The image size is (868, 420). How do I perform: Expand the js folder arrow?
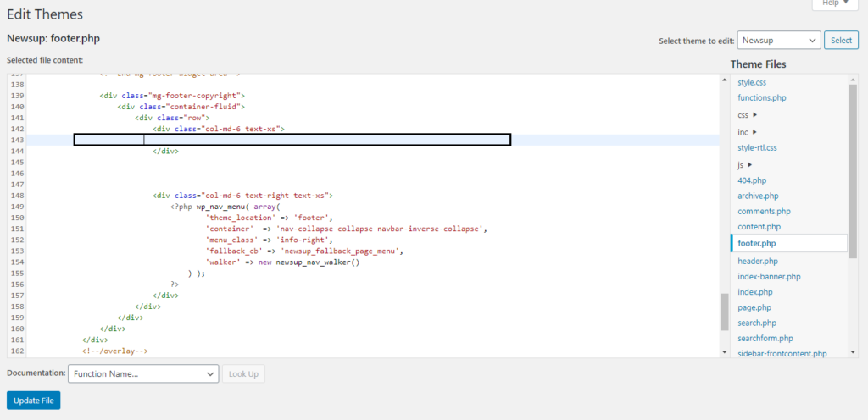(750, 164)
